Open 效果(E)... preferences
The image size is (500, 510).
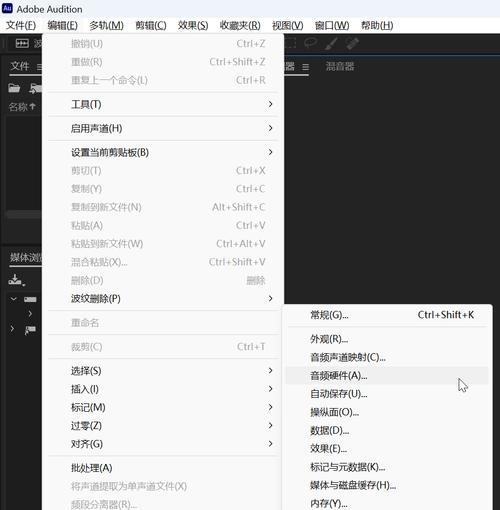387,449
